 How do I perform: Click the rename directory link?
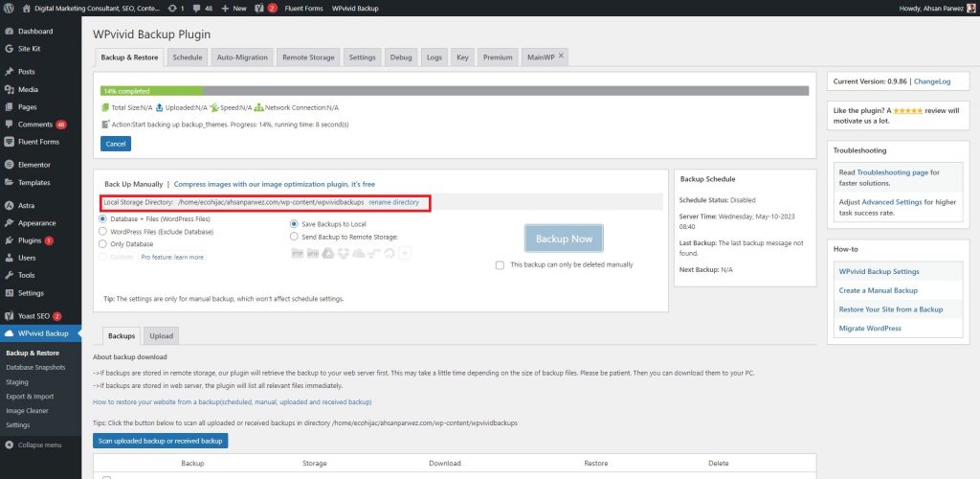pyautogui.click(x=393, y=202)
